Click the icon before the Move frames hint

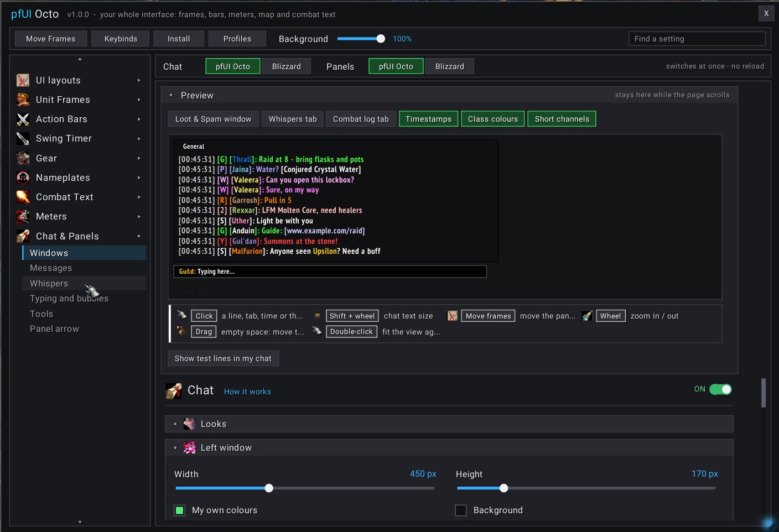point(453,316)
